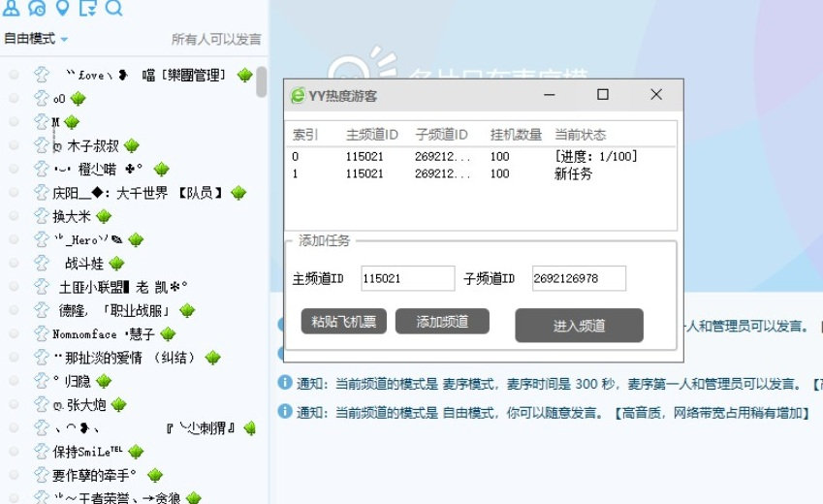Click the 粘贴飞机票 button
823x504 pixels.
coord(344,322)
